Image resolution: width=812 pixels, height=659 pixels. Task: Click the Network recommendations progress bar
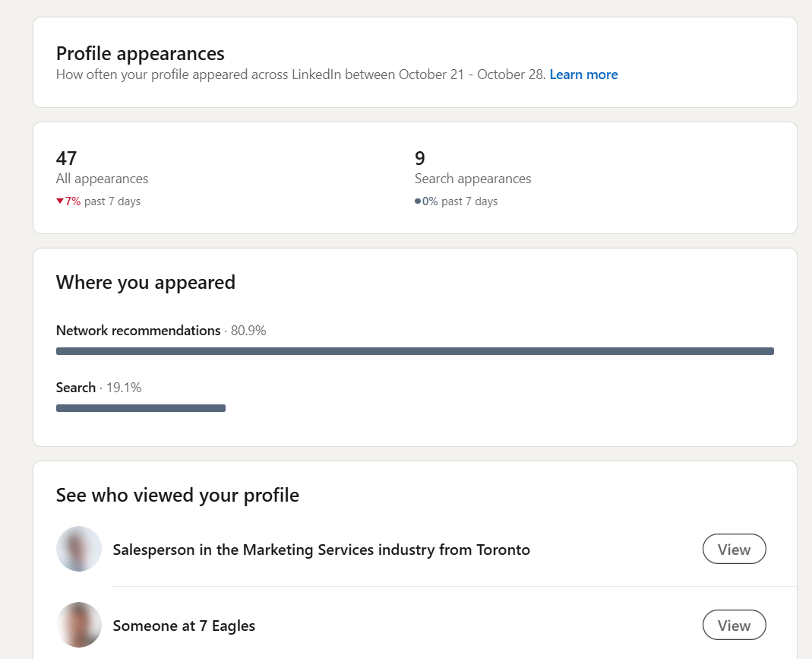click(x=415, y=350)
